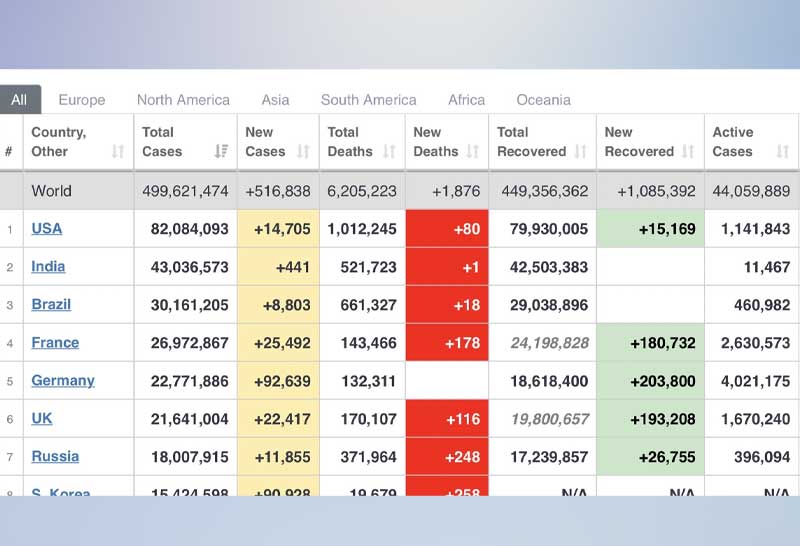Show the Asia tab
This screenshot has height=546, width=800.
pos(275,100)
